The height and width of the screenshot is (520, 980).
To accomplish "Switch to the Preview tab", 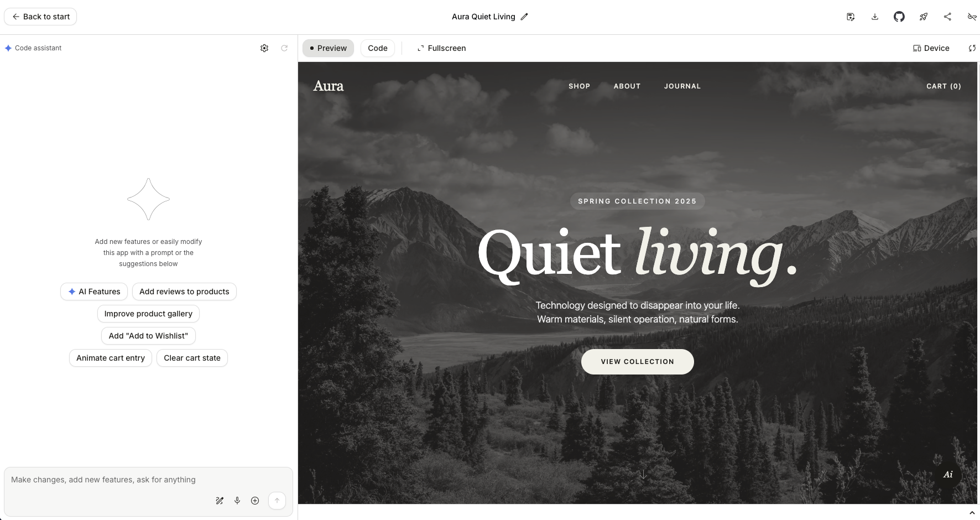I will pos(328,48).
